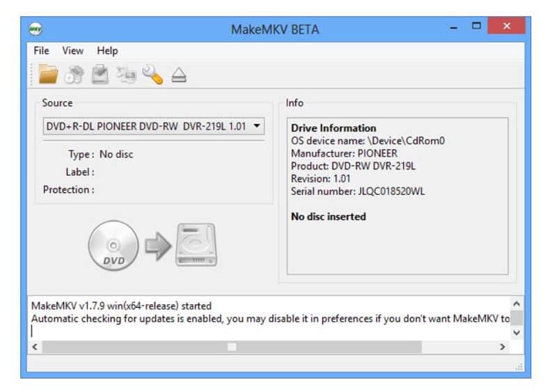Click the 'Protection :' label
Screen dimensions: 557x392
tap(68, 190)
